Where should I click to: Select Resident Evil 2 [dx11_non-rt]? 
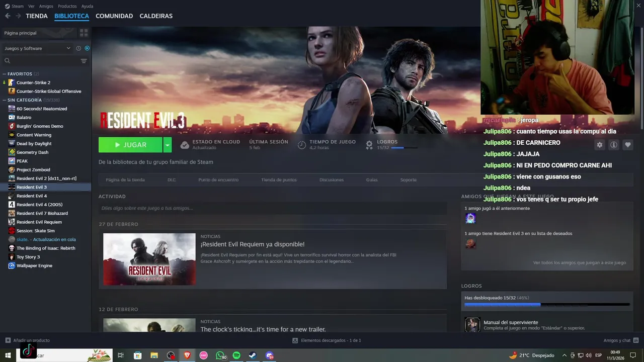tap(45, 178)
